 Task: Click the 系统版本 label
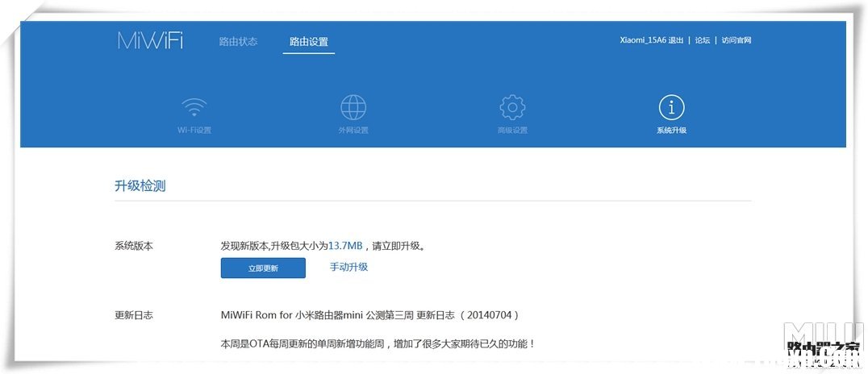tap(133, 246)
